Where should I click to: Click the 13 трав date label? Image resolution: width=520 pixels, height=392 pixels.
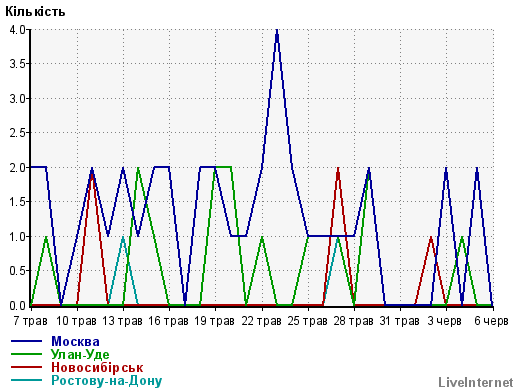coord(123,321)
